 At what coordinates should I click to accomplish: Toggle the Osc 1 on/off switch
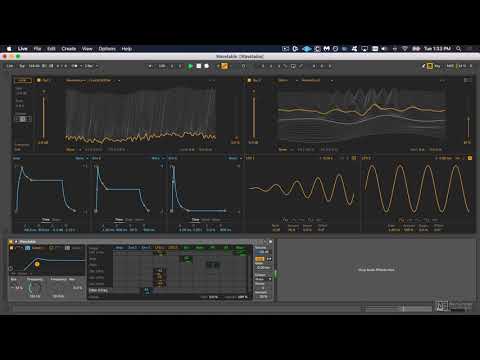39,80
